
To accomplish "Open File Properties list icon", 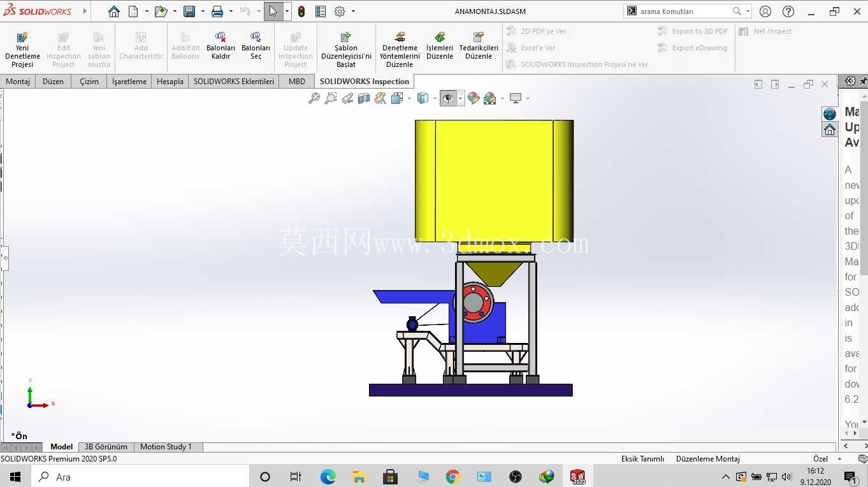I will [x=321, y=11].
